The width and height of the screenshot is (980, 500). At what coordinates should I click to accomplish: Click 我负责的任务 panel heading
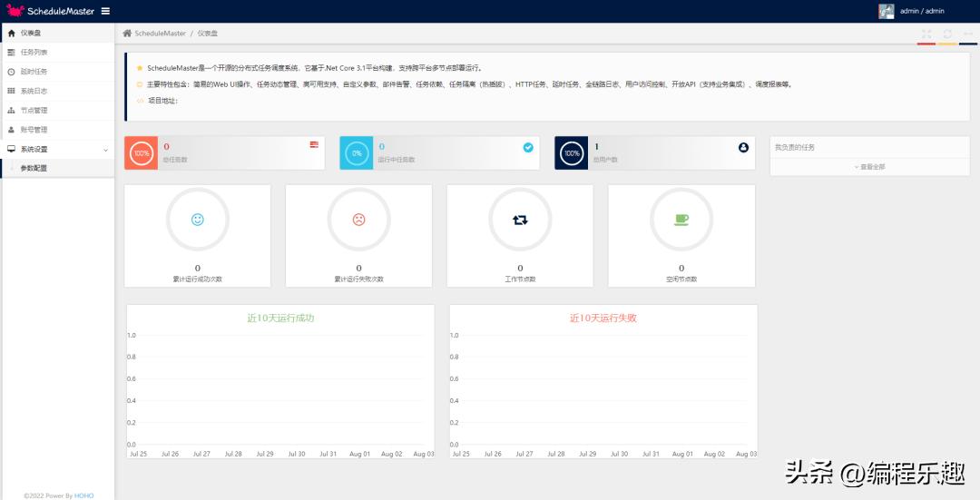tap(794, 148)
